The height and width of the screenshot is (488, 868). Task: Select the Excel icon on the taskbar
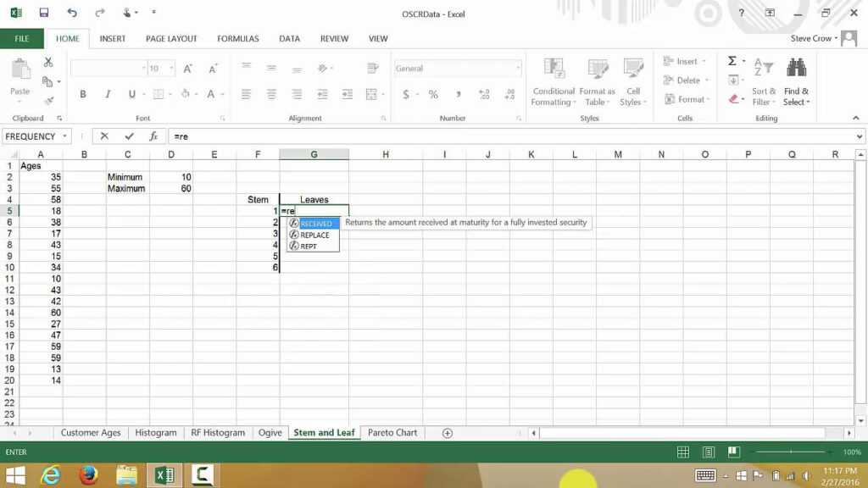tap(164, 475)
